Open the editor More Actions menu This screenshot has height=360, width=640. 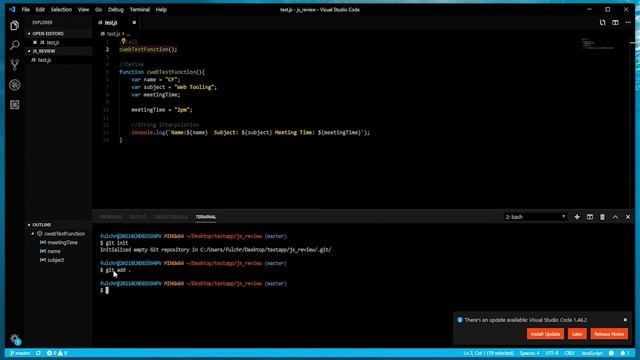628,22
